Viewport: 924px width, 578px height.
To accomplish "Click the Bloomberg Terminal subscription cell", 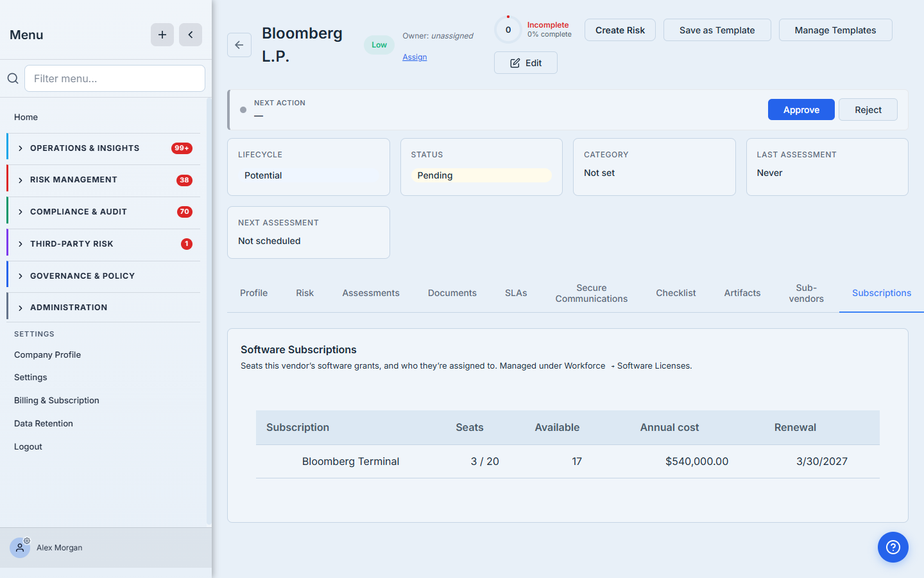I will click(x=350, y=461).
